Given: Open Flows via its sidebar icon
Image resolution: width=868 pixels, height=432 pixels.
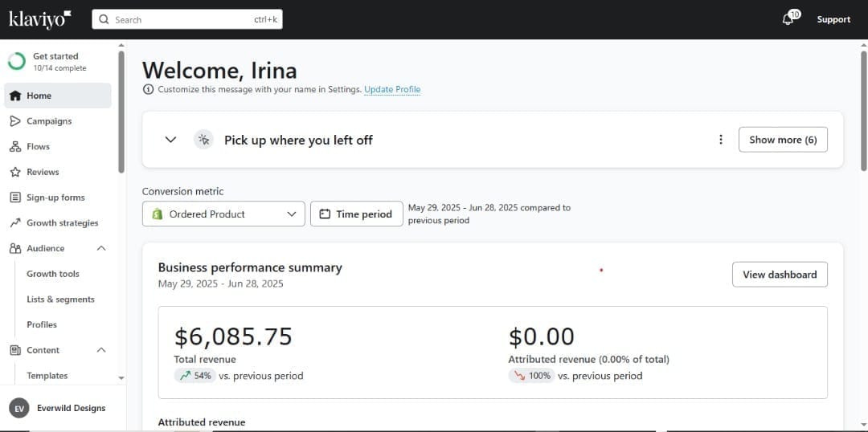Looking at the screenshot, I should (x=15, y=147).
